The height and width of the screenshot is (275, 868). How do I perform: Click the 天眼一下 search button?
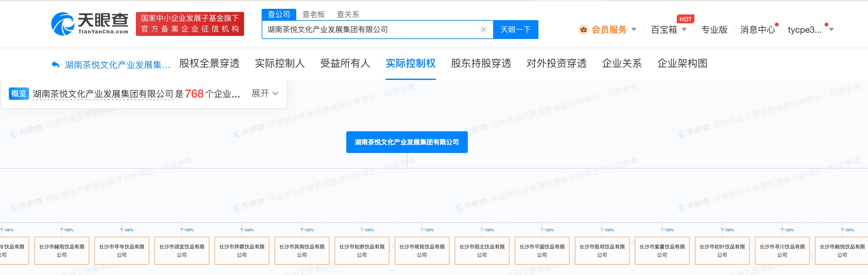[515, 30]
